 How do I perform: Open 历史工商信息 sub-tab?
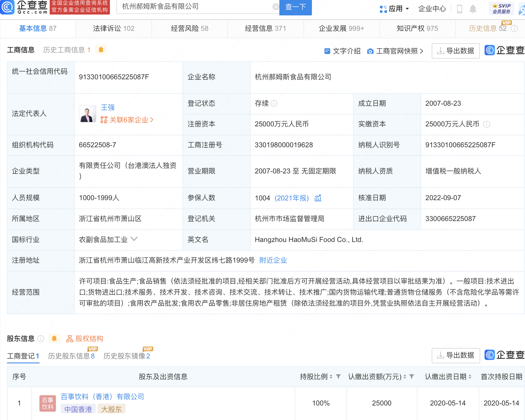tap(67, 50)
